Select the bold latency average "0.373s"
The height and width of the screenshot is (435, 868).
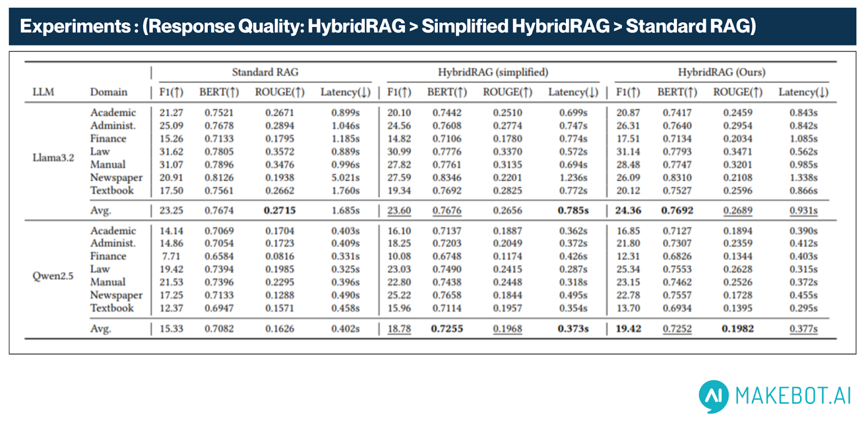(573, 329)
